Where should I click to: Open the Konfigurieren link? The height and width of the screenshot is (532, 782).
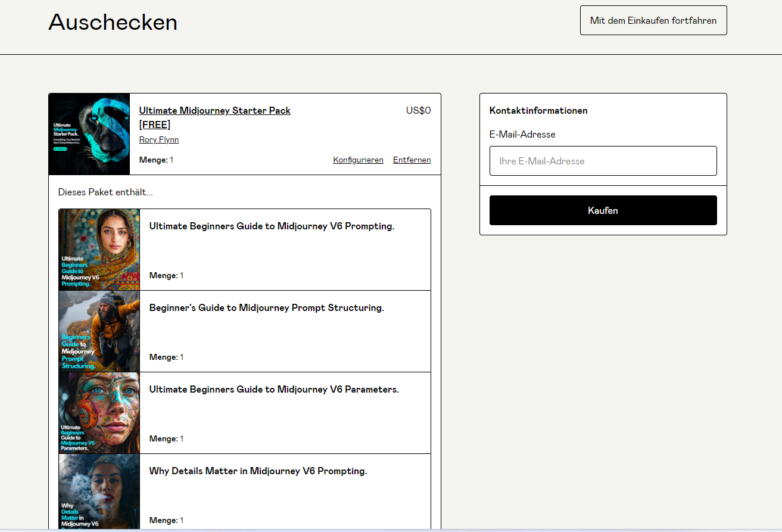(358, 160)
